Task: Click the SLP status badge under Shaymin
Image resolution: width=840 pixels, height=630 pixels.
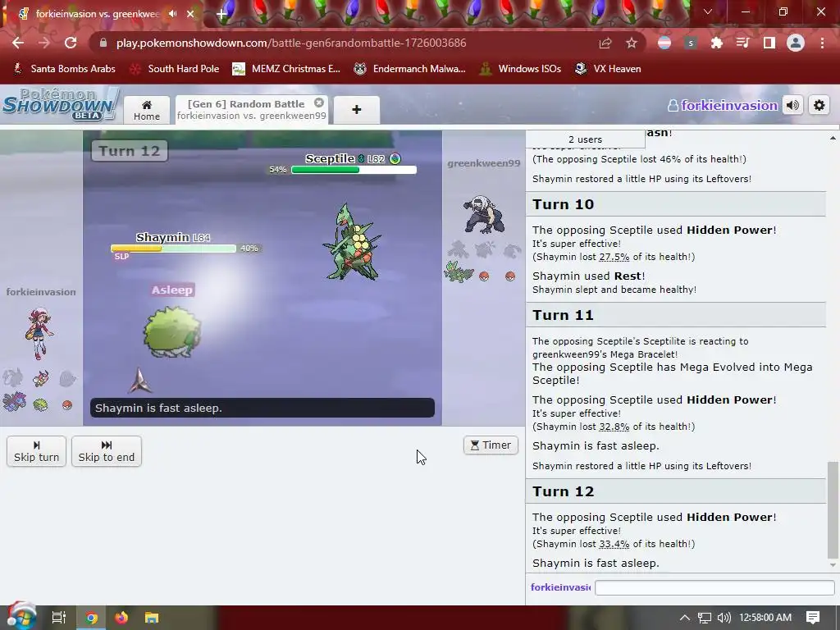Action: coord(121,257)
